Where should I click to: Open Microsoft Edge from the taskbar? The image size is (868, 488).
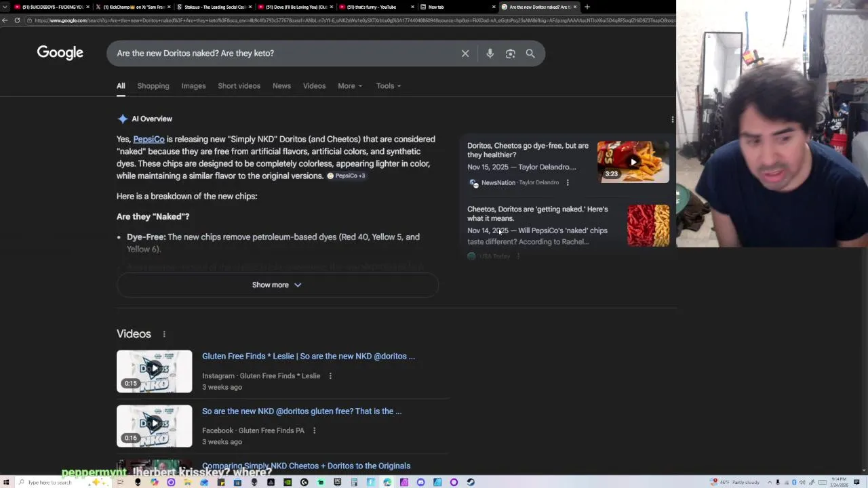coord(387,483)
